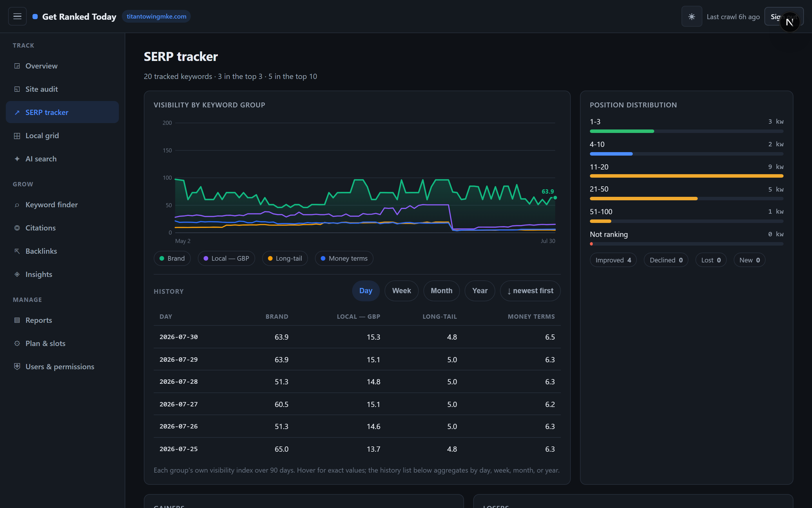Screen dimensions: 812x508
Task: Click the Last crawl 6h ago status
Action: pos(733,17)
